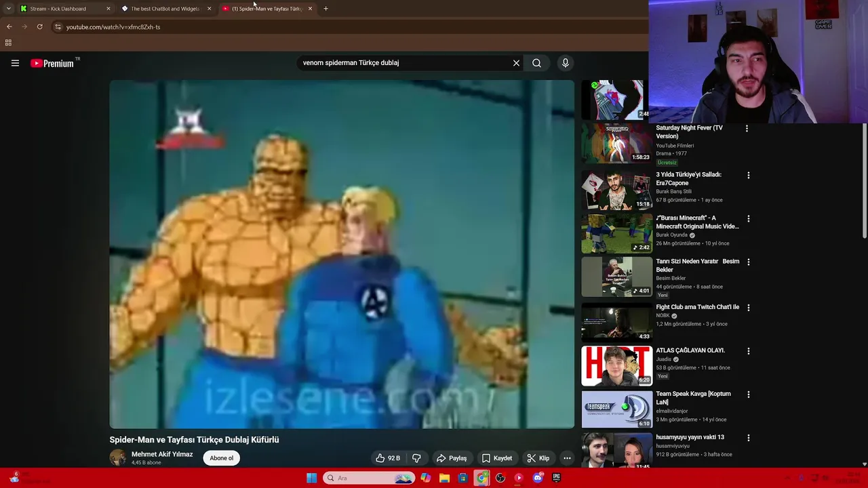This screenshot has height=488, width=868.
Task: Open the bookmarks bar apps grid
Action: [8, 43]
